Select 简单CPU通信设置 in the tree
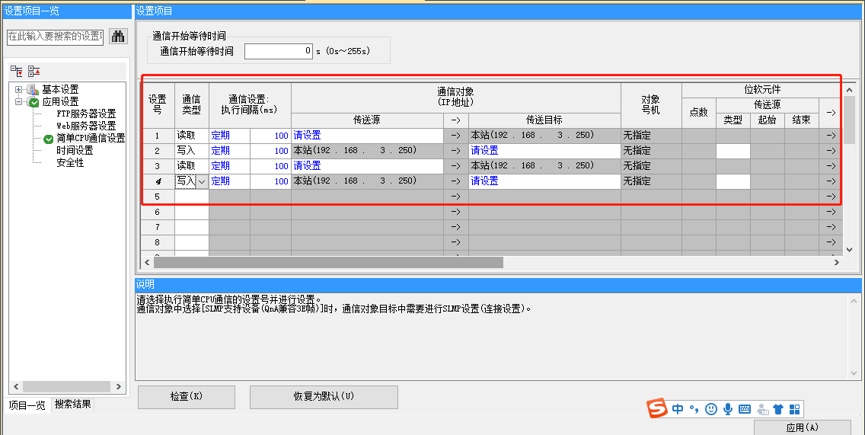Viewport: 865px width, 435px height. tap(90, 139)
